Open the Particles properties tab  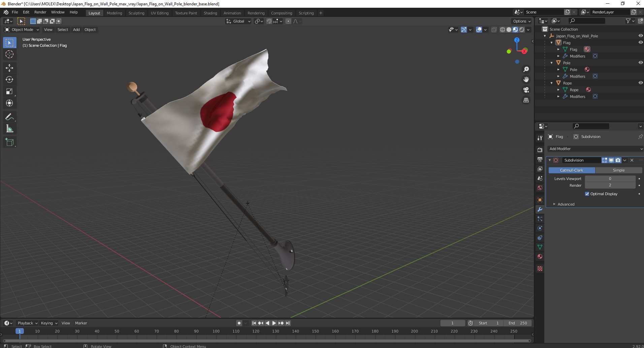[x=540, y=219]
